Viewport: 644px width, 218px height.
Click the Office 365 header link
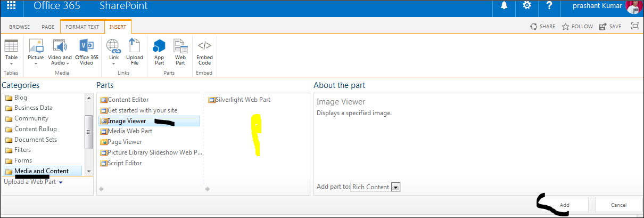pos(56,6)
